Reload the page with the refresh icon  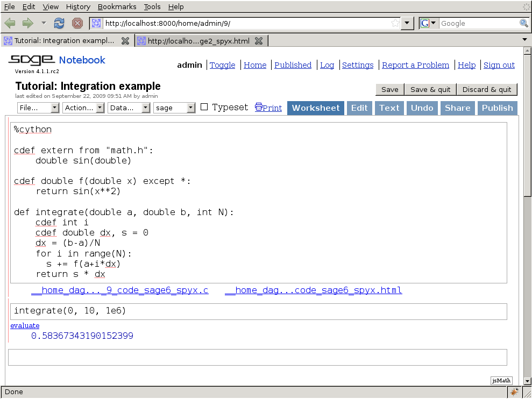pos(59,23)
